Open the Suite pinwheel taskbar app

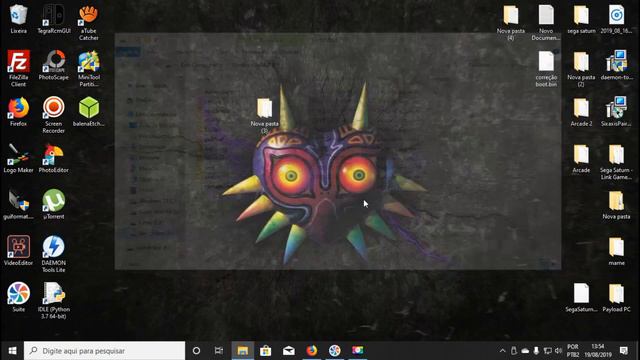pyautogui.click(x=334, y=351)
